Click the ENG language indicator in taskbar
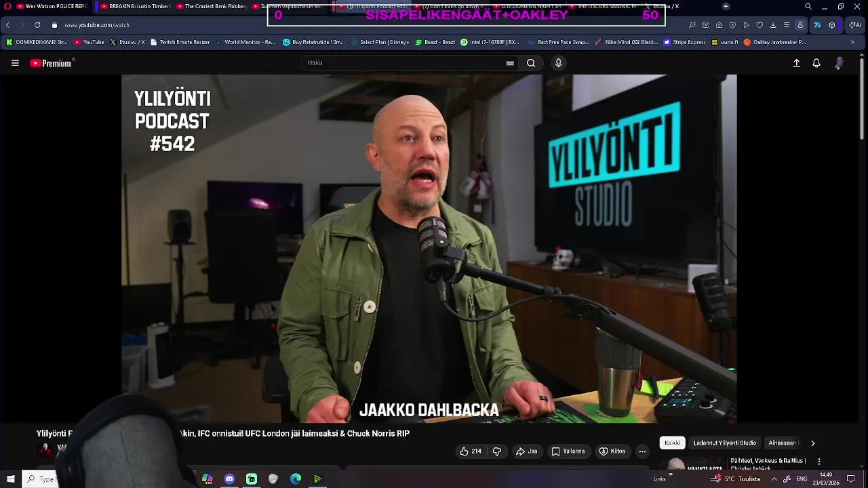The width and height of the screenshot is (868, 488). [x=802, y=479]
